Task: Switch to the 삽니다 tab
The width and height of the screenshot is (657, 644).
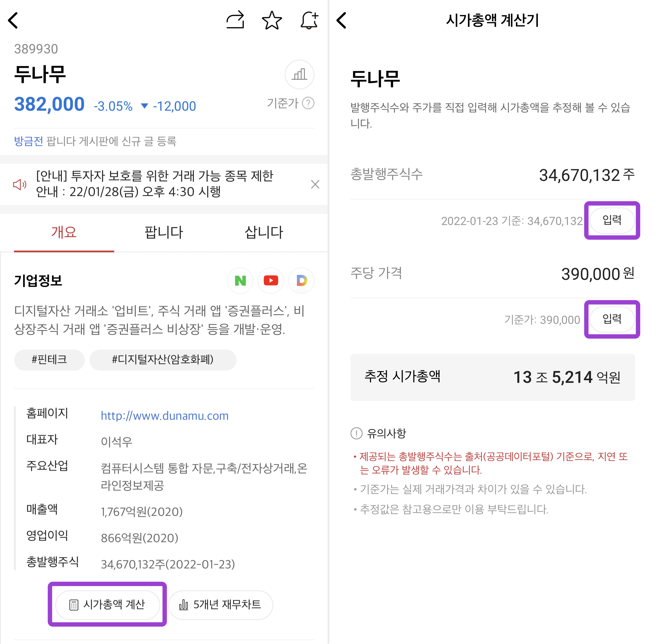Action: click(264, 232)
